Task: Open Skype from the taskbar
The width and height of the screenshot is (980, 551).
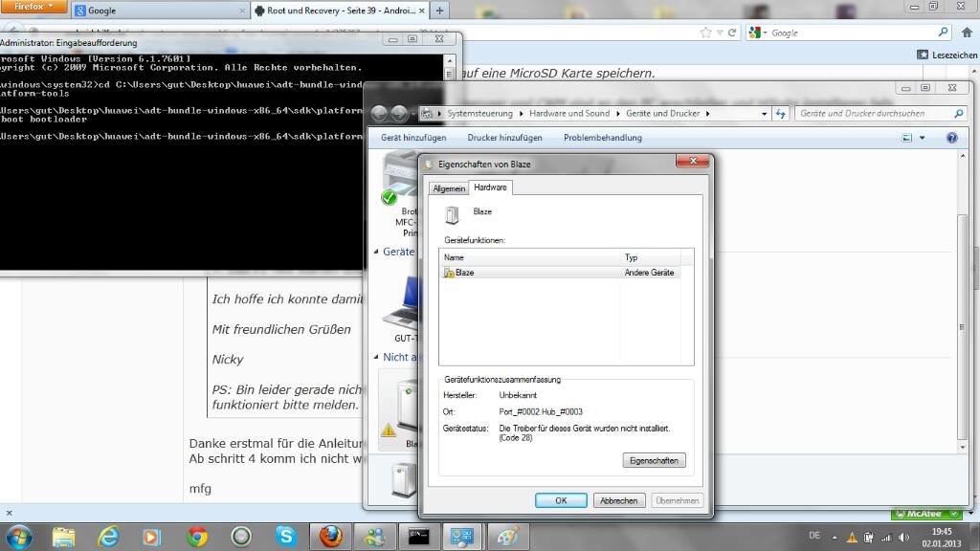Action: (285, 537)
